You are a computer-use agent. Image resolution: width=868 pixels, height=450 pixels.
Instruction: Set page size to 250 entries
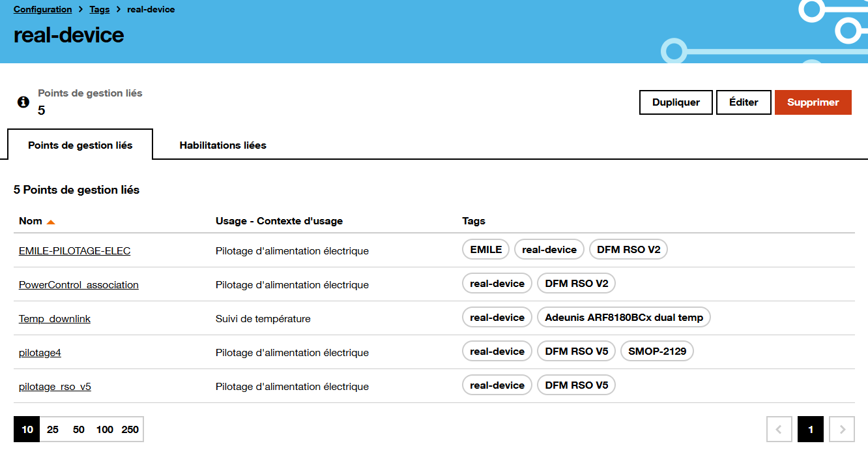(130, 429)
